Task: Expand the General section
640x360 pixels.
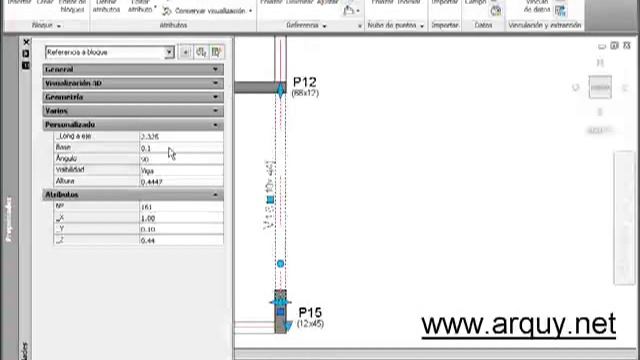Action: (x=133, y=69)
